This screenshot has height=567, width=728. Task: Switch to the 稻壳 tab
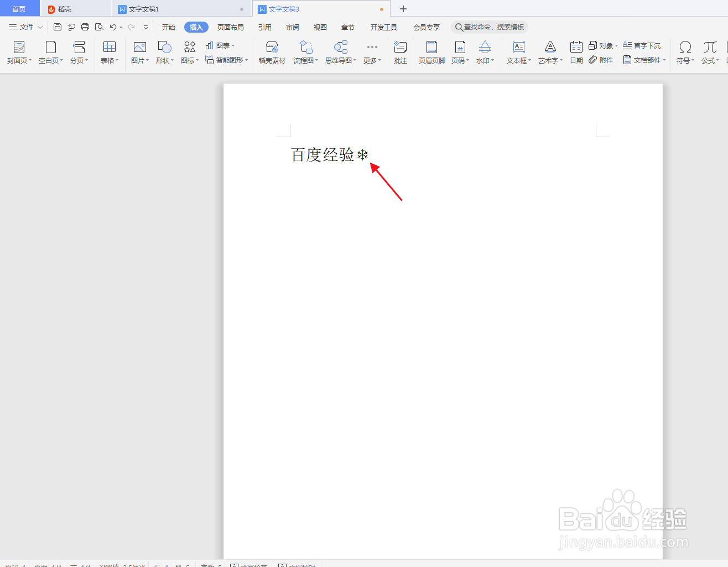point(76,9)
